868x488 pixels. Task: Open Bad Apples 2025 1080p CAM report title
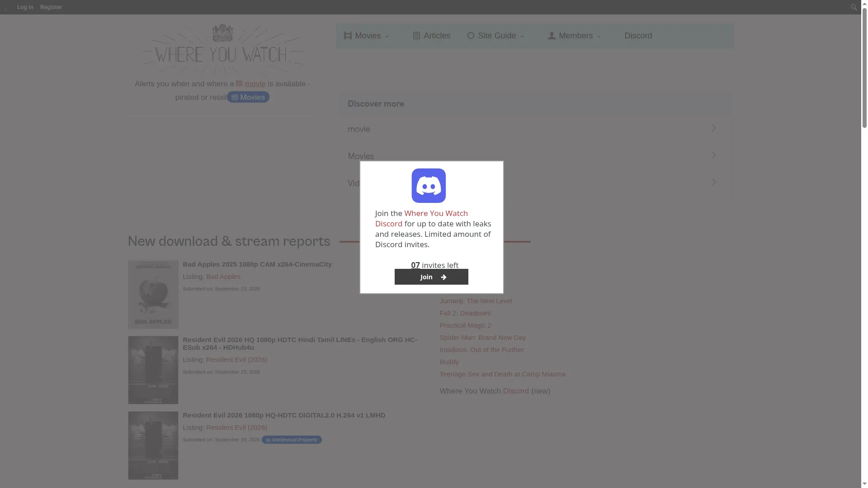coord(257,264)
